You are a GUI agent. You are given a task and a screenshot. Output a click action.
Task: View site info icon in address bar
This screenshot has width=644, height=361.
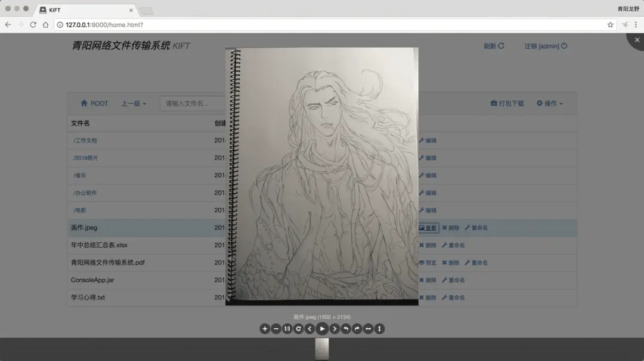click(x=60, y=24)
